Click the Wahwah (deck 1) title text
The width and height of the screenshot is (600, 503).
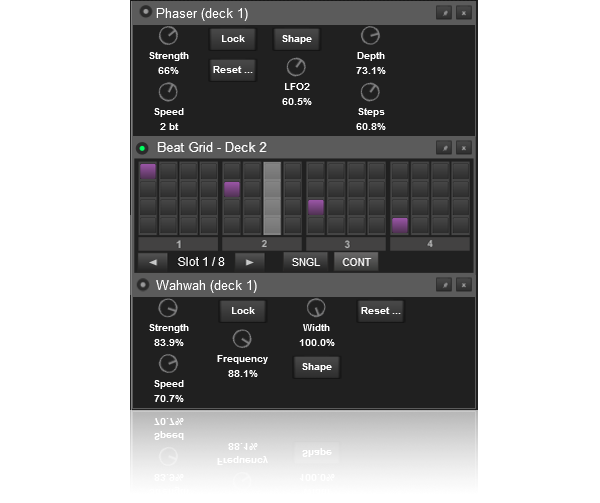click(206, 286)
